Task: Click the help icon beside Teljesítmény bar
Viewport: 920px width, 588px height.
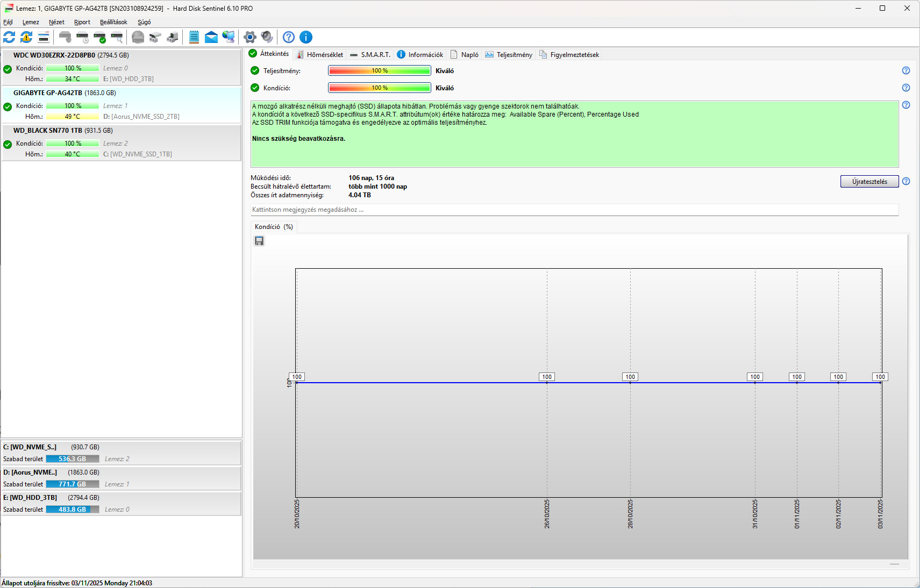Action: 905,70
